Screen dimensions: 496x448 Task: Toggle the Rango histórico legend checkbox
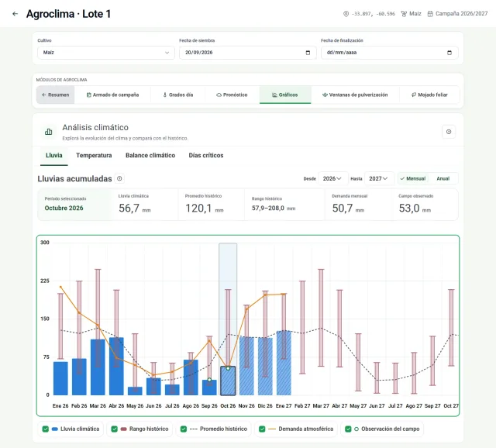click(x=115, y=429)
